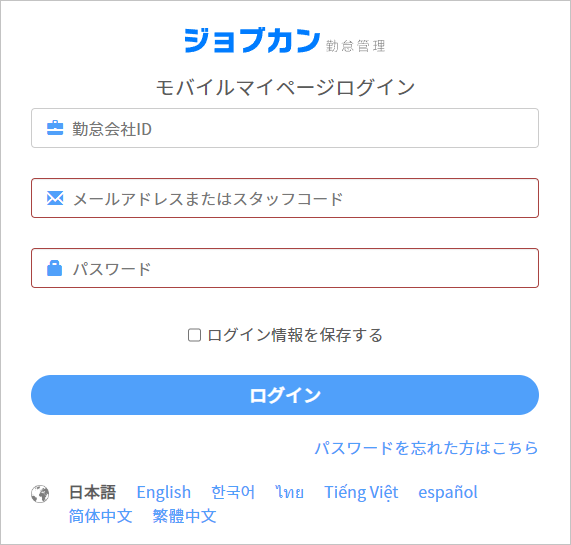Click the 勤怠管理 logo subtitle
This screenshot has width=571, height=545.
tap(355, 46)
